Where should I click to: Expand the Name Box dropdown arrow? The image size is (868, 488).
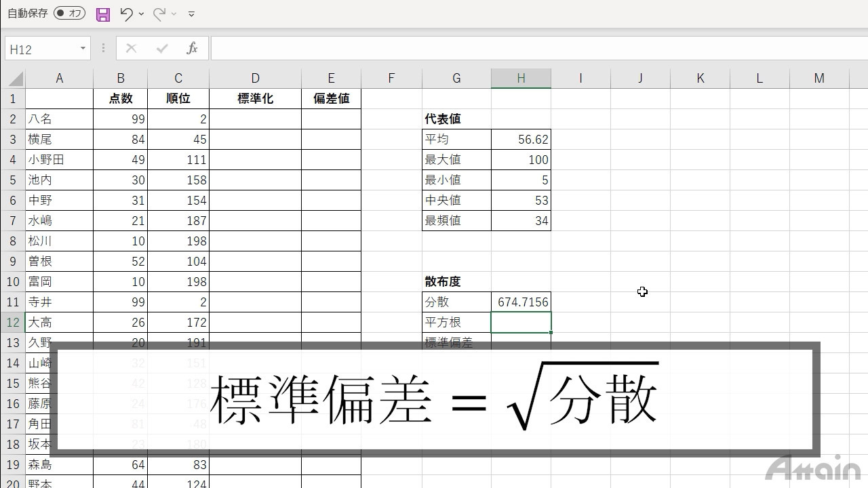[x=83, y=49]
